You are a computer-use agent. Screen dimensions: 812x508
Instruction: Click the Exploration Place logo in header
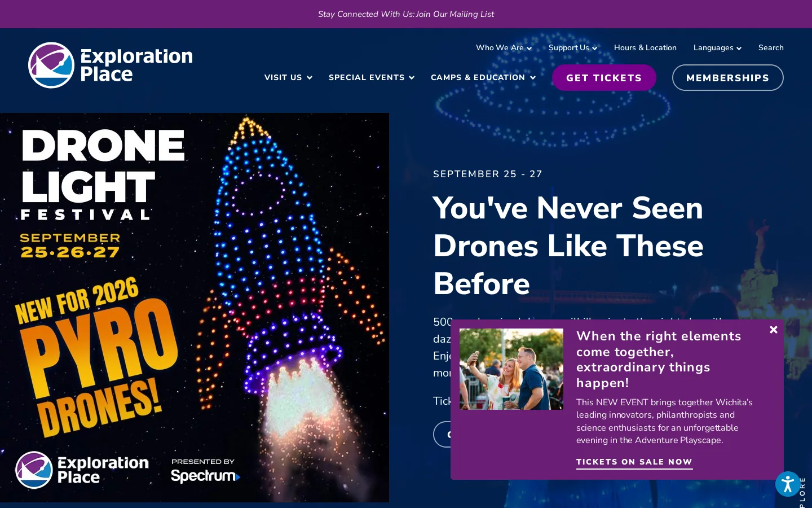(x=111, y=65)
